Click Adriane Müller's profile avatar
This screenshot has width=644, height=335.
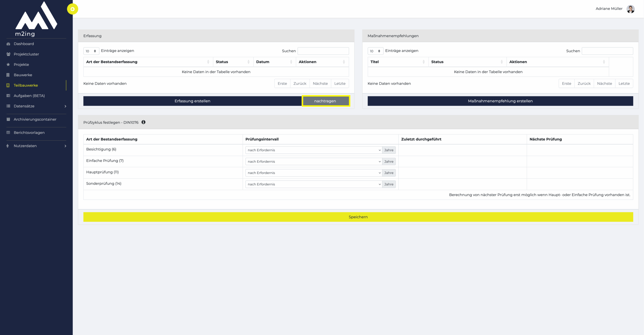click(x=630, y=9)
